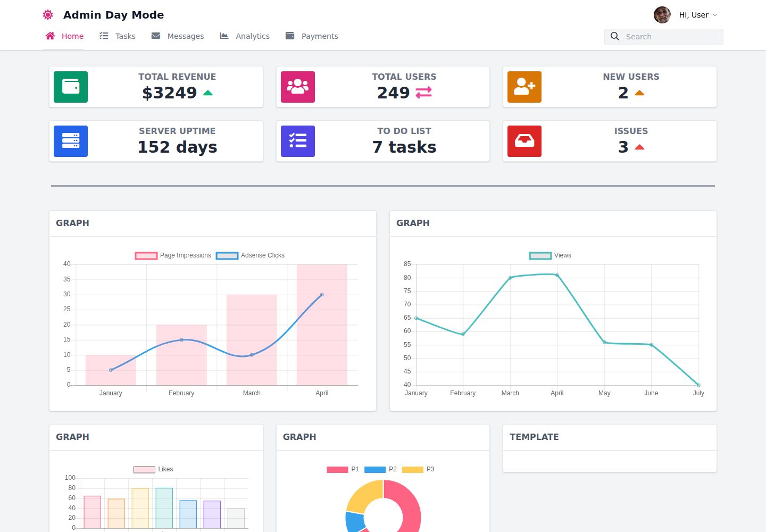
Task: Click the red inbox icon on Issues
Action: tap(524, 141)
